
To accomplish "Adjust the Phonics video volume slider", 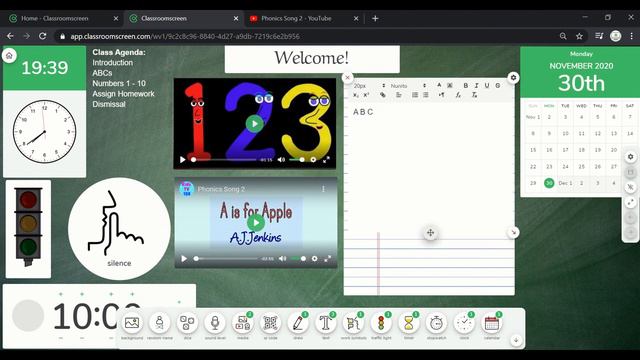I will point(298,259).
